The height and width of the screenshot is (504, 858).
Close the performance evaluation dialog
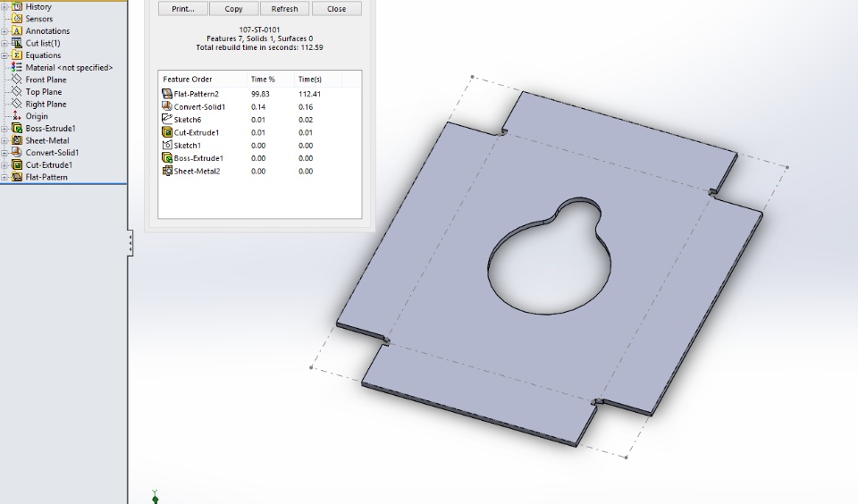tap(337, 9)
